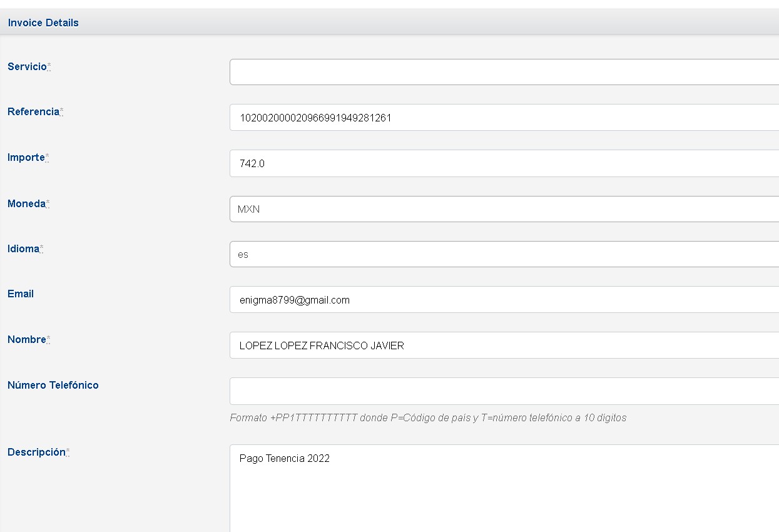Viewport: 779px width, 532px height.
Task: Click the Servicio field label
Action: (27, 66)
